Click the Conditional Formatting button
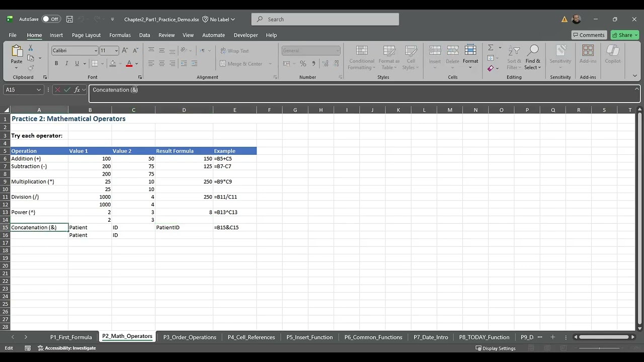The width and height of the screenshot is (644, 362). tap(362, 57)
